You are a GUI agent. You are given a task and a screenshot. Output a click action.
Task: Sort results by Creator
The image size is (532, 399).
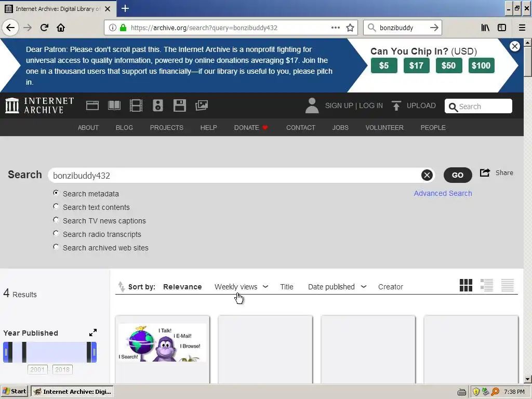coord(391,287)
